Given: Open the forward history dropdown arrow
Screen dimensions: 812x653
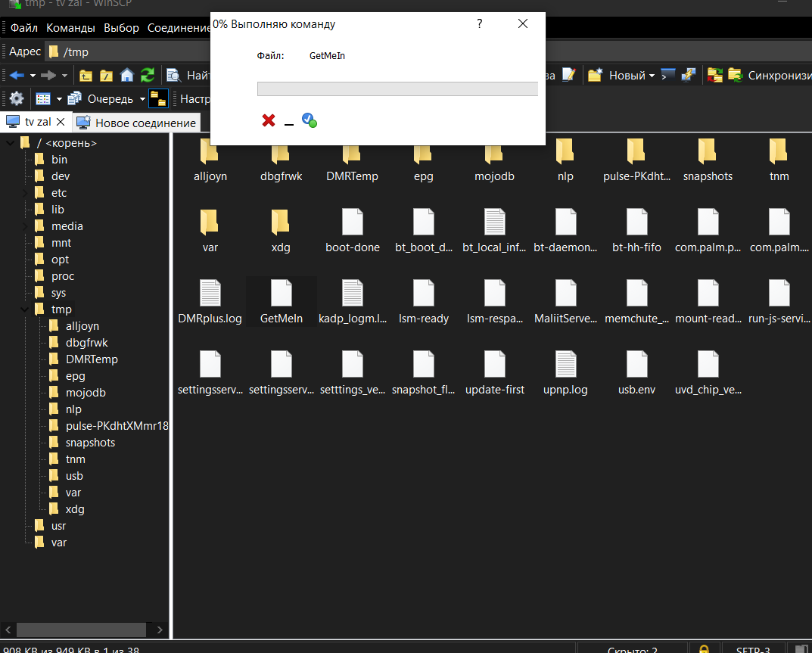Looking at the screenshot, I should (65, 76).
